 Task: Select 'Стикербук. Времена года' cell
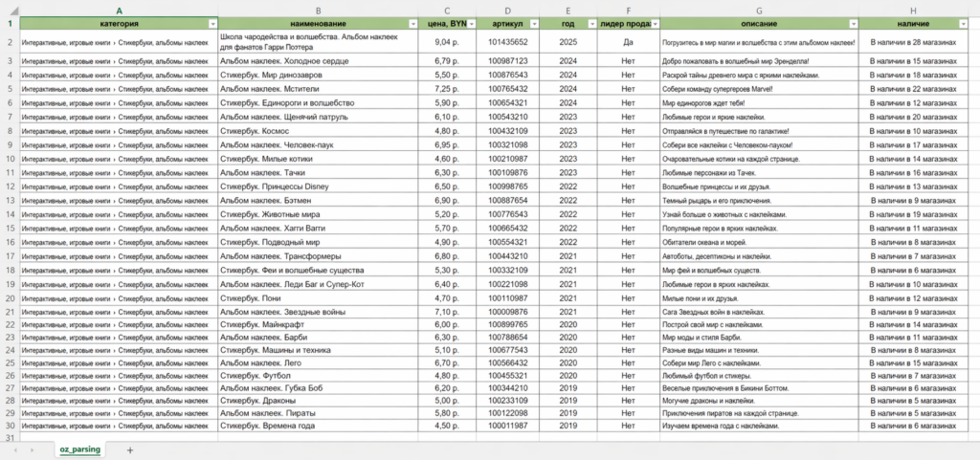(x=318, y=426)
